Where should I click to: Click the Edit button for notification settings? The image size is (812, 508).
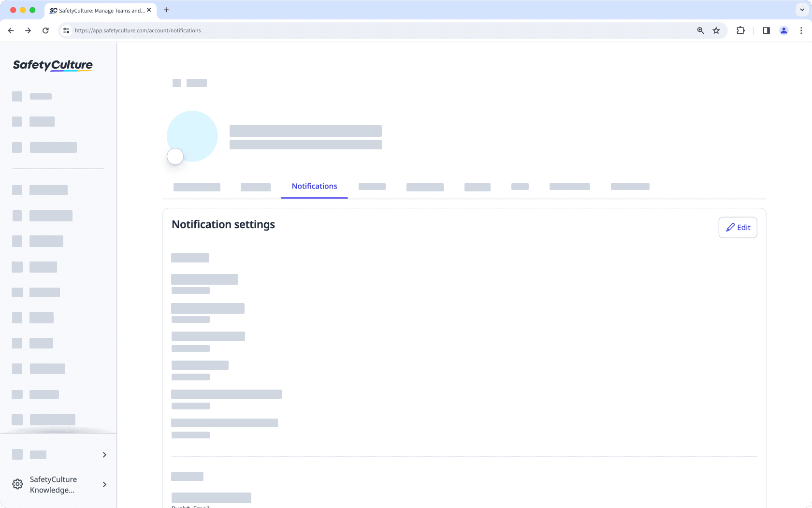pos(738,228)
